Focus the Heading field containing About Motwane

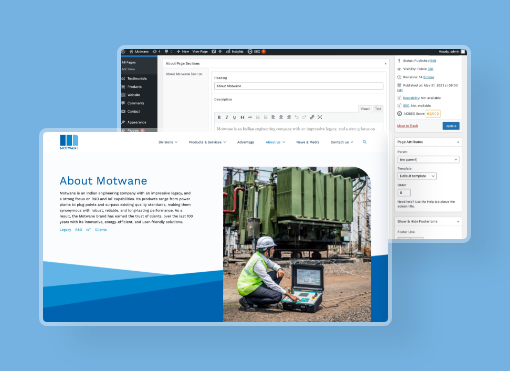point(299,86)
